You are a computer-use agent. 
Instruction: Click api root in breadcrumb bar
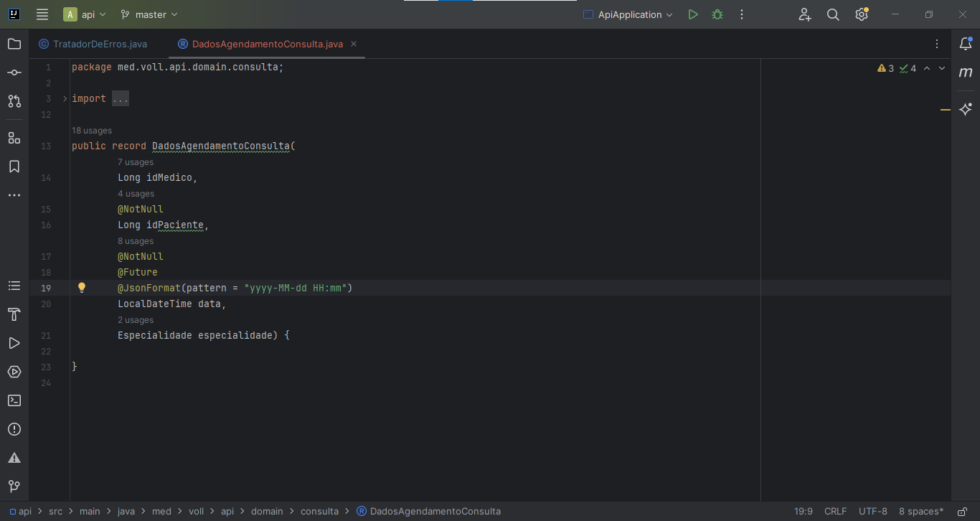point(20,512)
